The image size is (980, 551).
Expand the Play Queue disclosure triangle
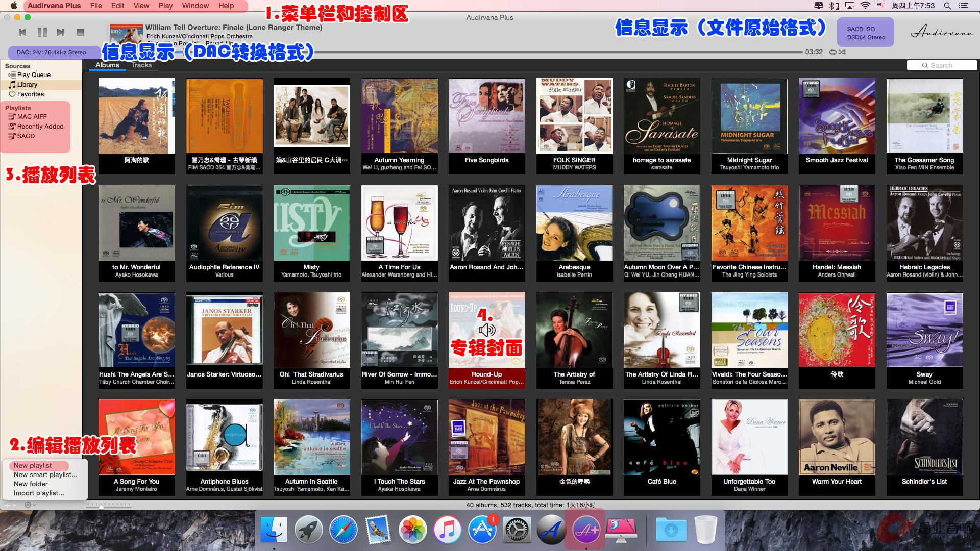click(x=9, y=75)
